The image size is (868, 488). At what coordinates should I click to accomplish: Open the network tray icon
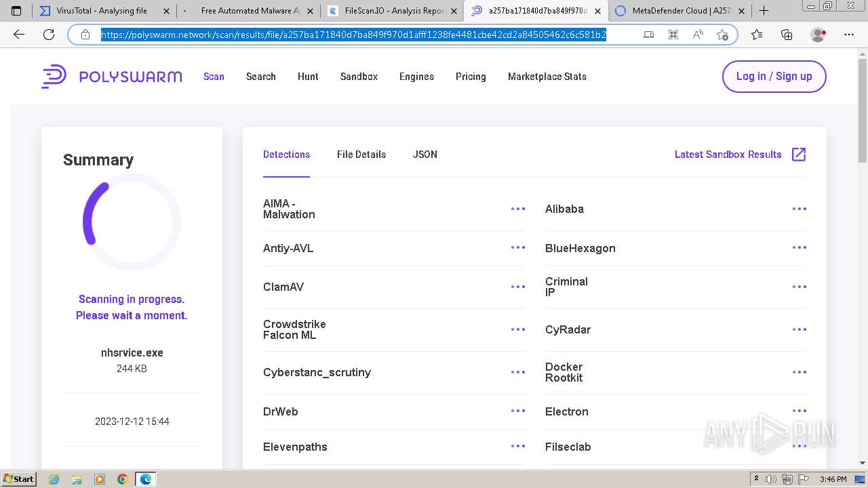pyautogui.click(x=787, y=479)
